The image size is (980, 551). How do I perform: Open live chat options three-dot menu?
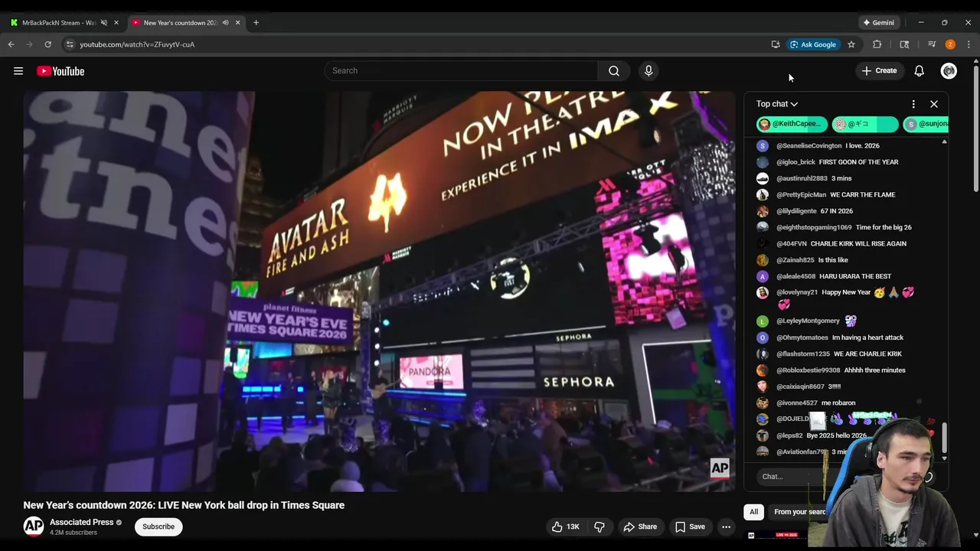(x=913, y=104)
